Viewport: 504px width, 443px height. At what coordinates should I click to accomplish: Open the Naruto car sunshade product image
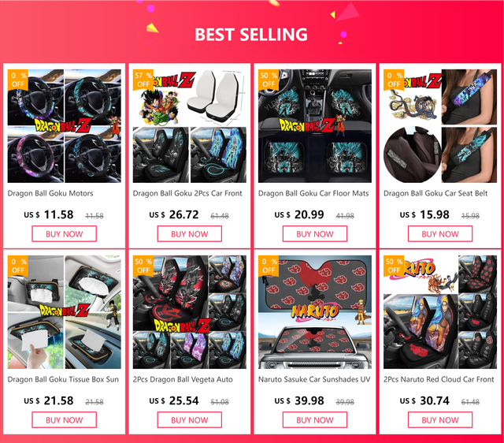point(315,312)
